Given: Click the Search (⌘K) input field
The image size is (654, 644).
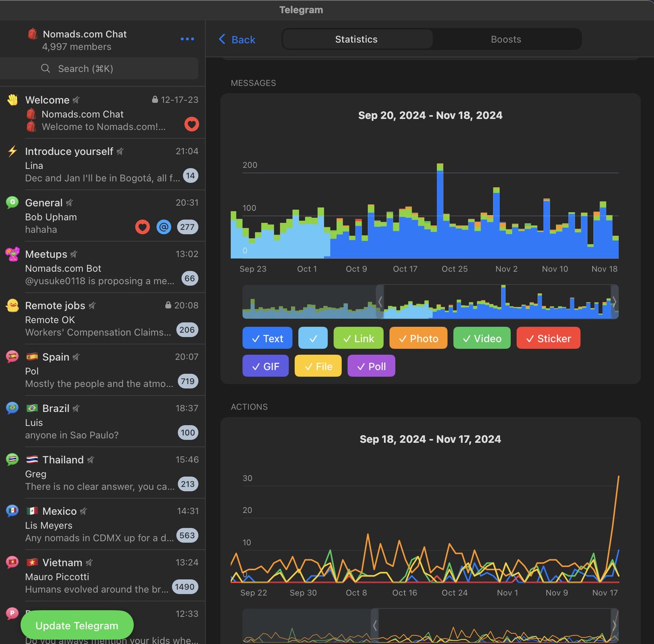Looking at the screenshot, I should tap(99, 69).
